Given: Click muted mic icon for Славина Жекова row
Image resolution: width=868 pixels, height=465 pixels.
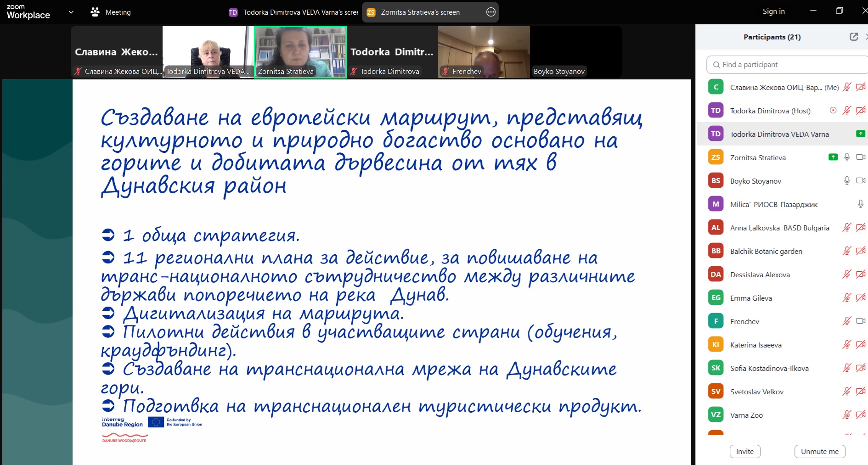Looking at the screenshot, I should [x=847, y=87].
